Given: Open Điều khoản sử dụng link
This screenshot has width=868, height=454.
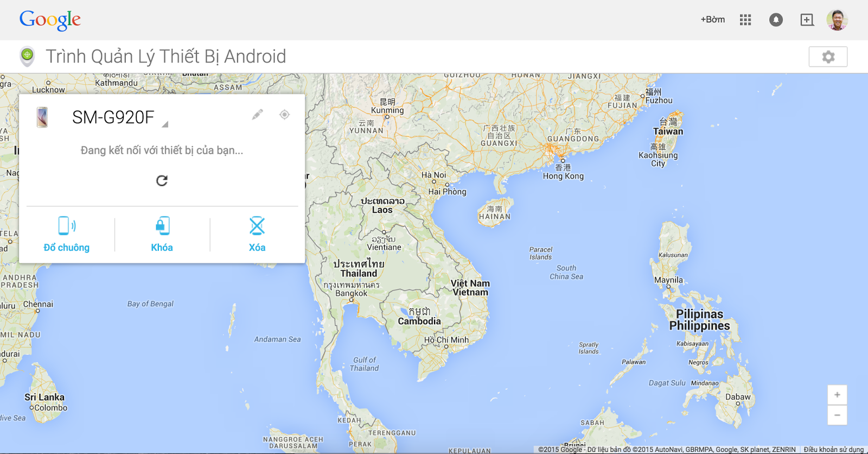Looking at the screenshot, I should point(833,450).
